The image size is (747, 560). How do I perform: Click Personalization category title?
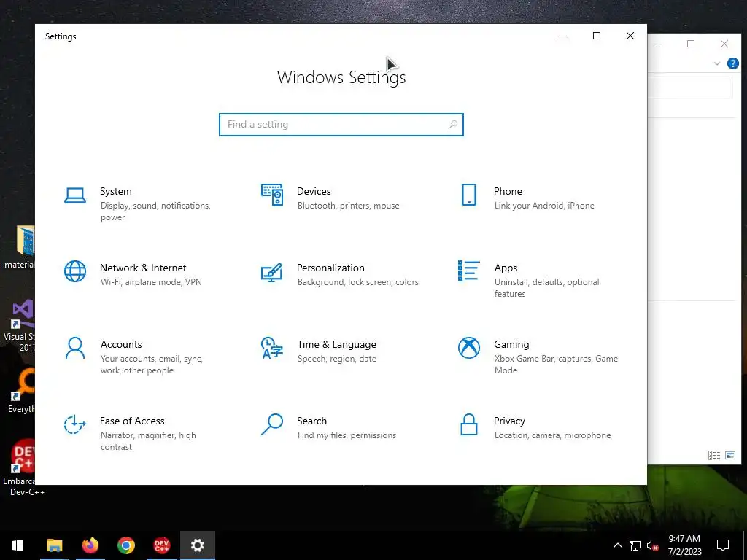pos(330,268)
